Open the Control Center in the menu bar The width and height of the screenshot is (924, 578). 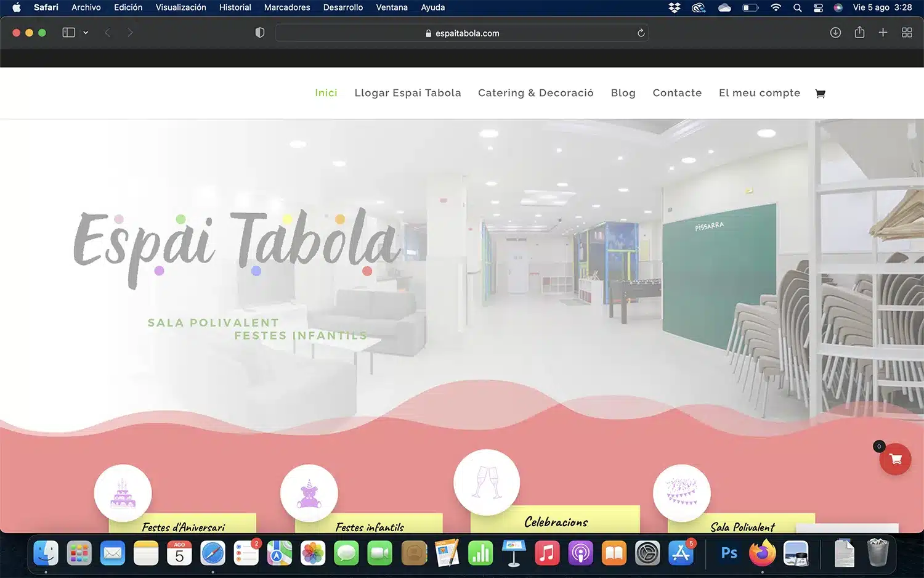pos(818,7)
